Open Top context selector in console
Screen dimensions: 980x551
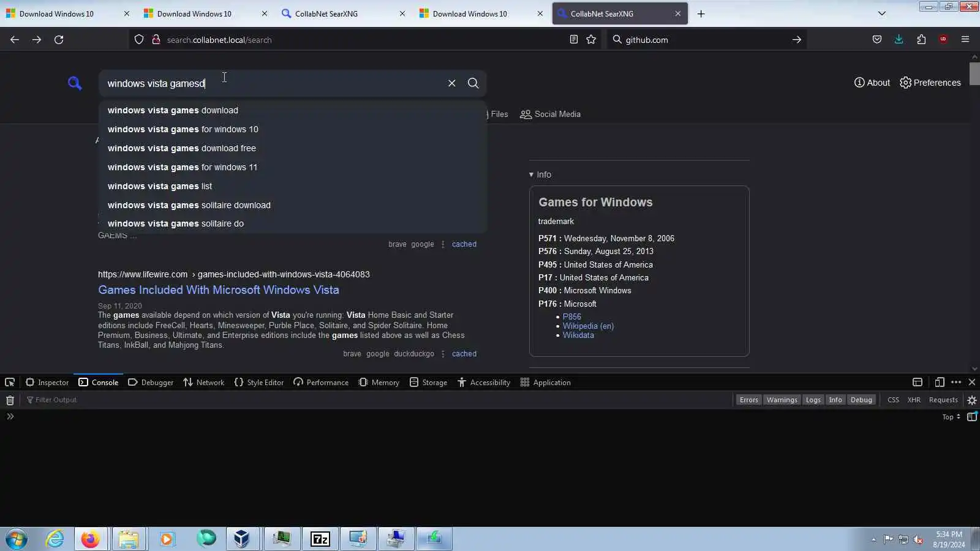click(951, 417)
